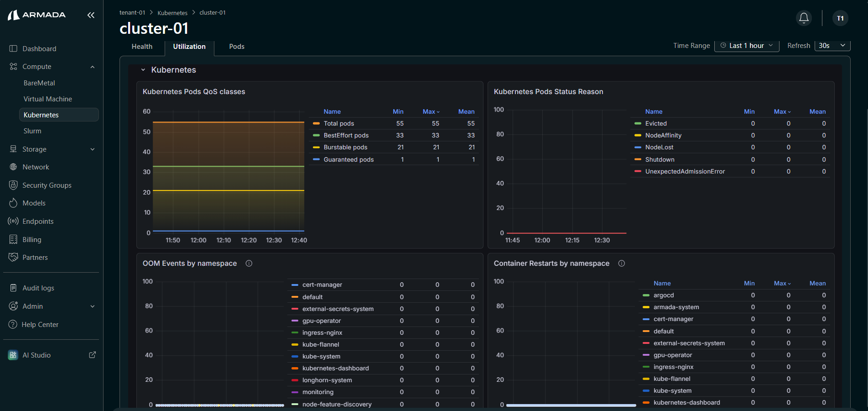Expand the Admin menu chevron
Screen dimensions: 868x411
[93, 306]
